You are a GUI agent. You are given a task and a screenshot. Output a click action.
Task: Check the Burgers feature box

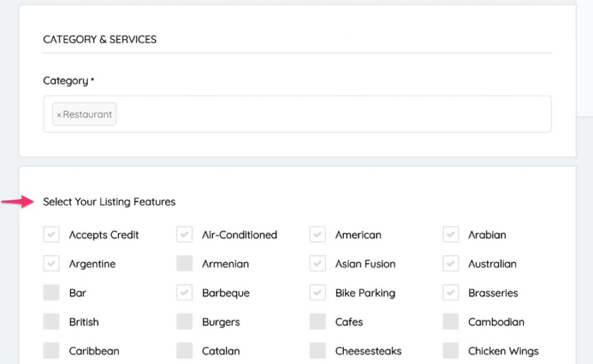pyautogui.click(x=184, y=322)
